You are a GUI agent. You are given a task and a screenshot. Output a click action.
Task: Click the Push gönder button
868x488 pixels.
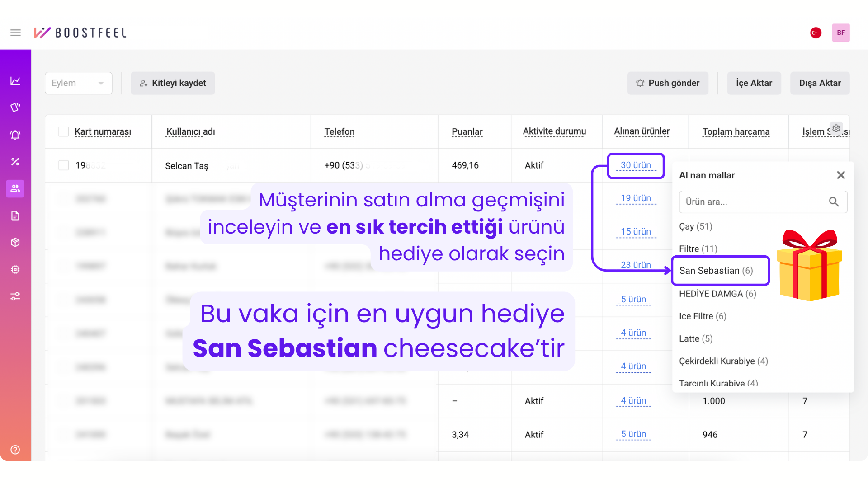(x=668, y=83)
